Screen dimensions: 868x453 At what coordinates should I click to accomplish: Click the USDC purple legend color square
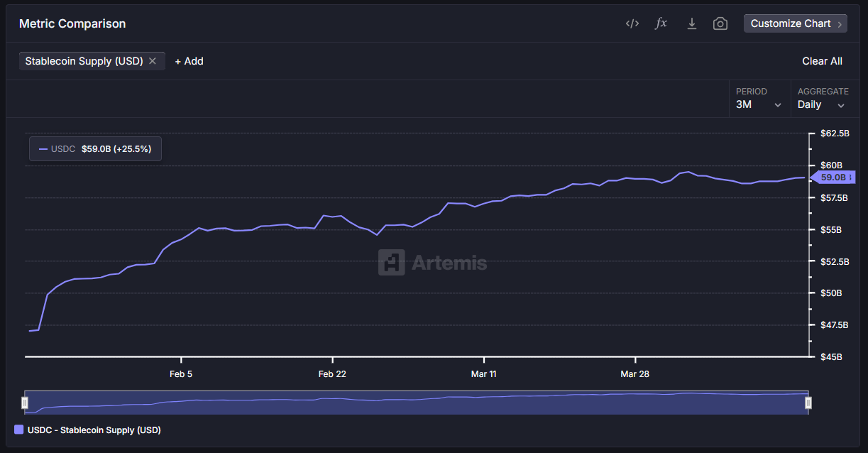pyautogui.click(x=18, y=430)
